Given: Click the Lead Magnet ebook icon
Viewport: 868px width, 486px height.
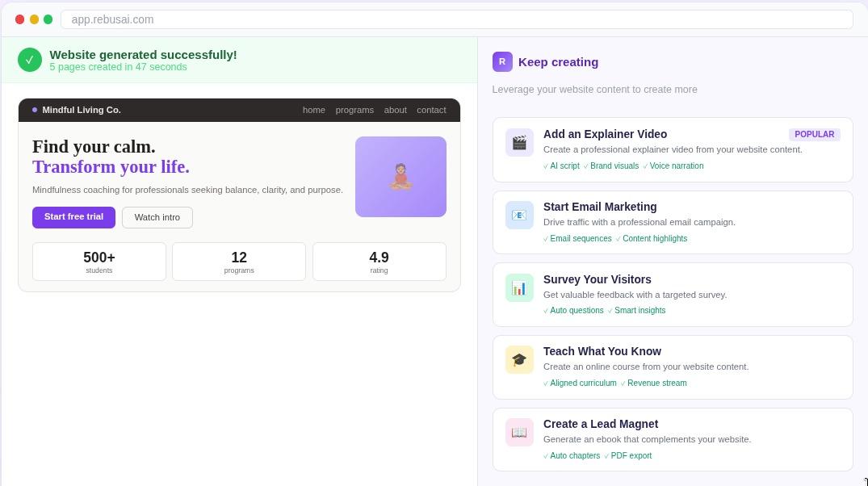Looking at the screenshot, I should [x=519, y=432].
